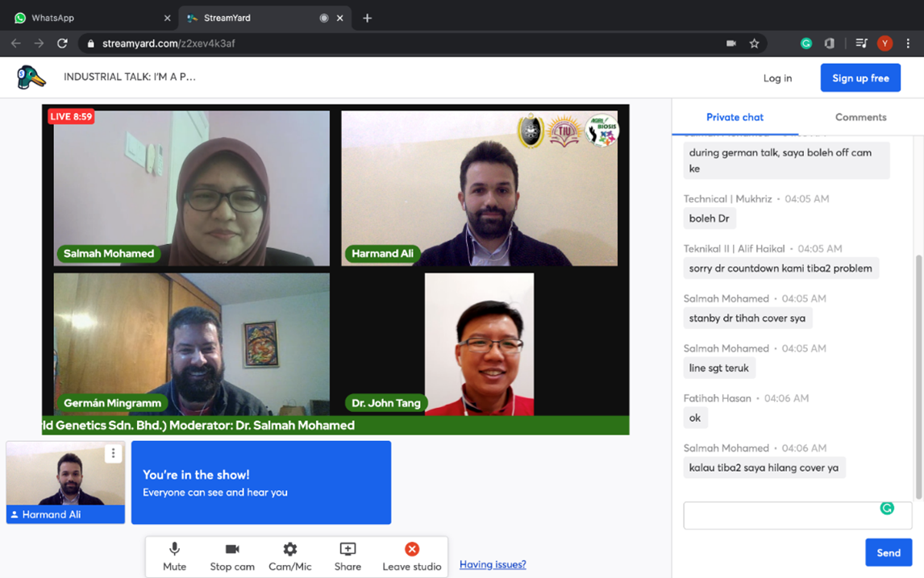The image size is (924, 578).
Task: Bookmark this page with star icon
Action: pos(754,44)
